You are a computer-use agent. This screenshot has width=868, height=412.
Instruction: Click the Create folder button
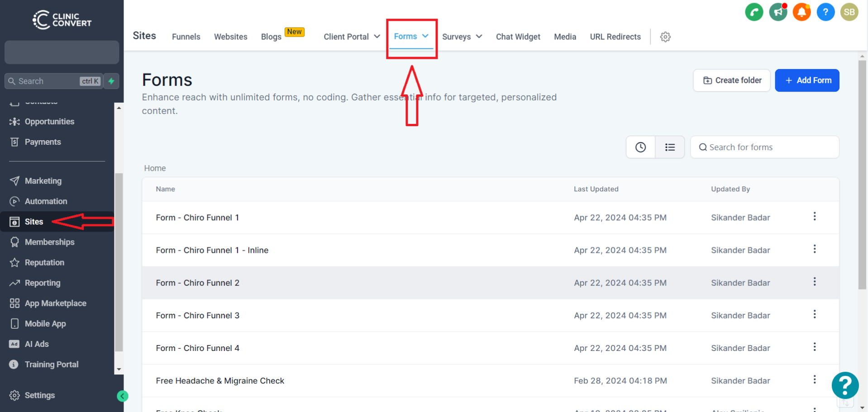pos(731,81)
